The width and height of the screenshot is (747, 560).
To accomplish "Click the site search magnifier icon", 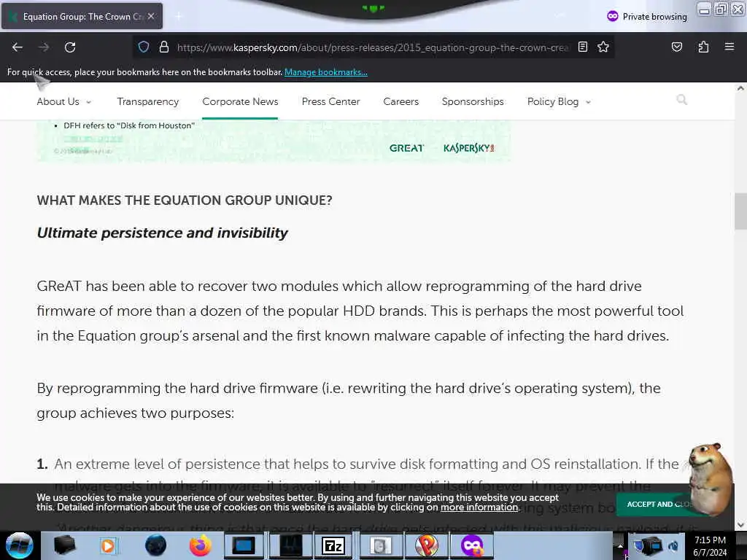I will [x=682, y=99].
